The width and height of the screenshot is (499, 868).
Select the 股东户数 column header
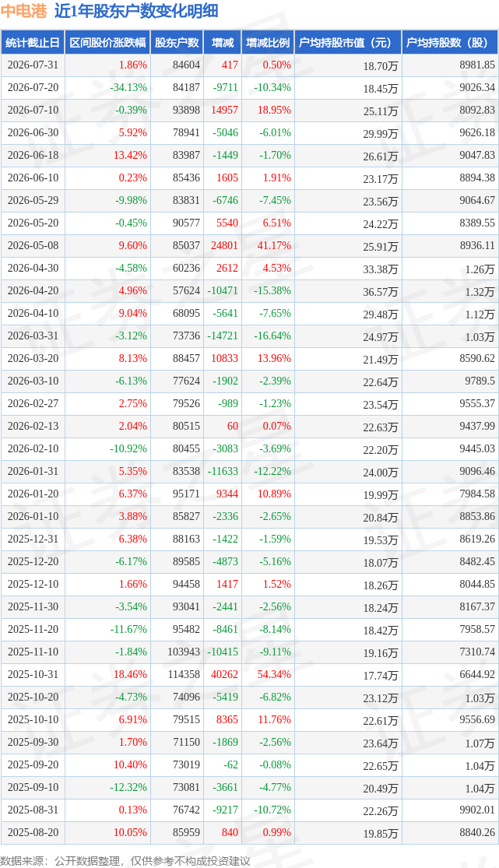pos(177,43)
